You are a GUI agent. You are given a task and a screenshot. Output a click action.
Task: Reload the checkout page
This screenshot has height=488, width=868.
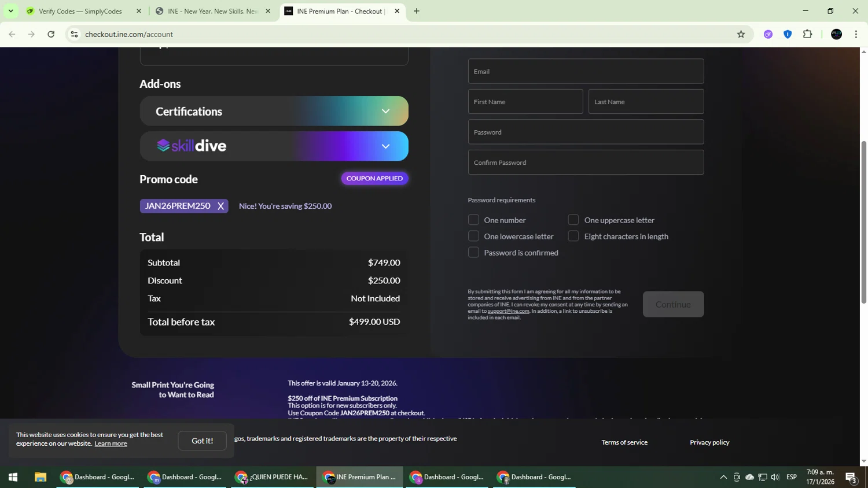(51, 34)
